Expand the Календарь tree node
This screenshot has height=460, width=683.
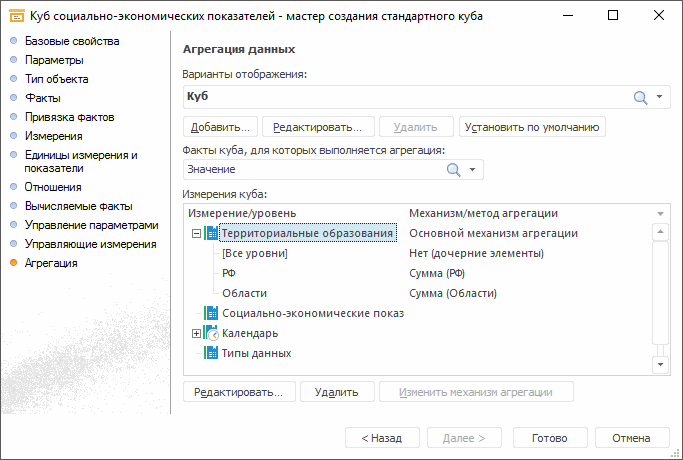196,333
